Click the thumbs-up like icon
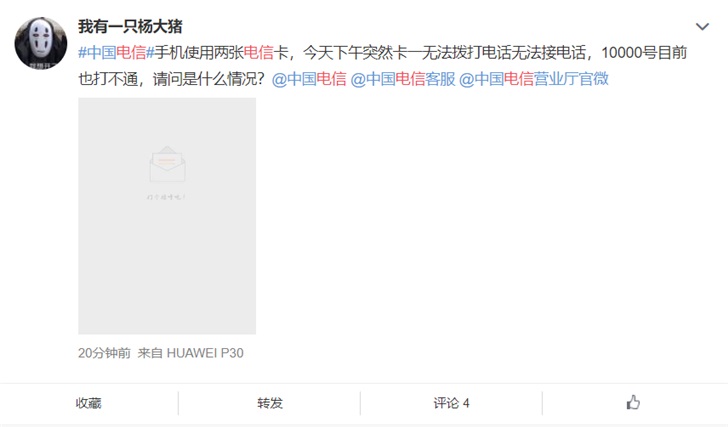 (x=633, y=402)
